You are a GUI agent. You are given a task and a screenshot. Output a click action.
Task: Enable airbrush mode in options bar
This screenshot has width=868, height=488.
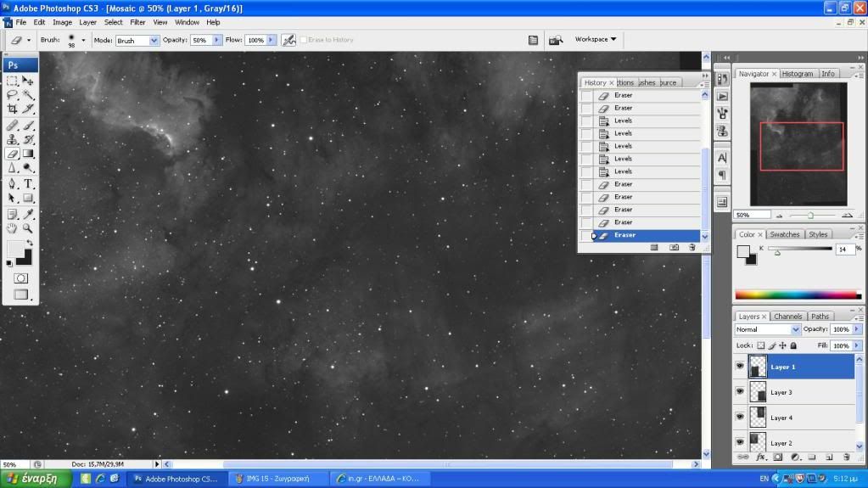click(x=288, y=40)
